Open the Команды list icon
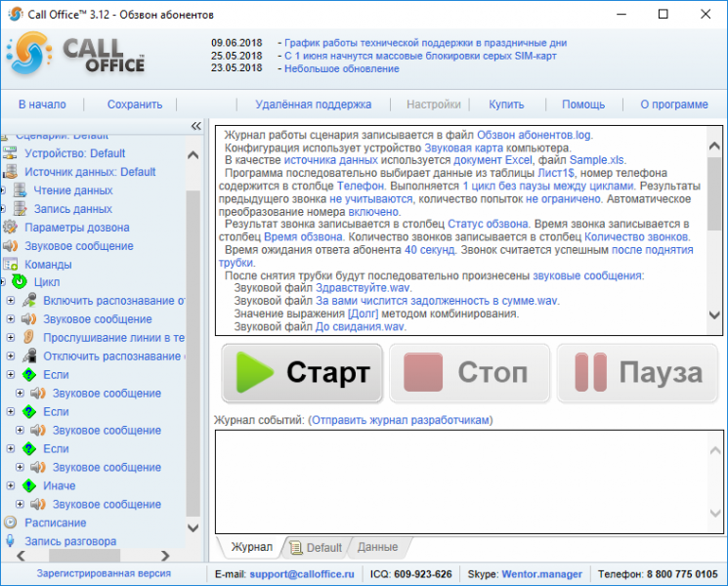The image size is (728, 586). click(10, 265)
